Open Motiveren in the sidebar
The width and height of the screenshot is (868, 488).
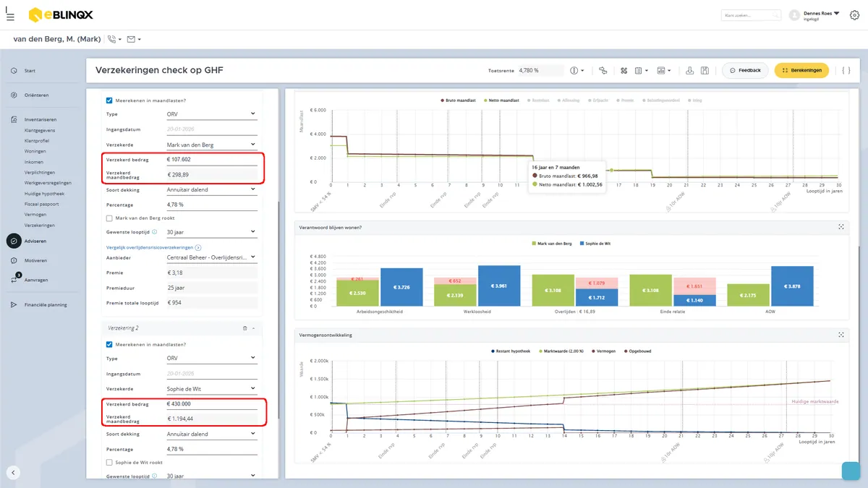point(35,260)
